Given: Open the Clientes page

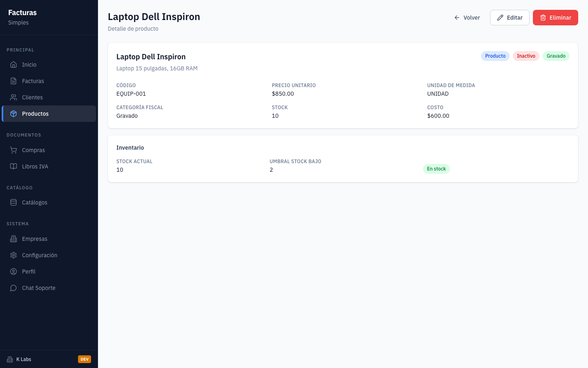Looking at the screenshot, I should 49,97.
